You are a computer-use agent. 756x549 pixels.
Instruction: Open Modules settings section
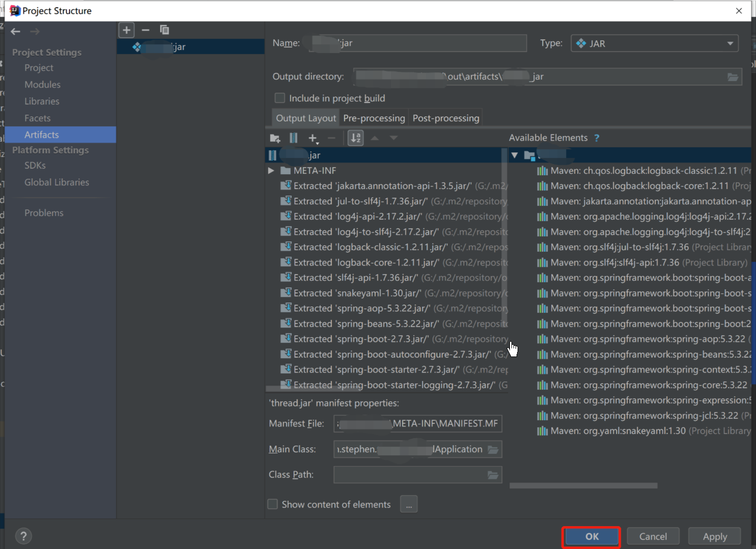(42, 85)
